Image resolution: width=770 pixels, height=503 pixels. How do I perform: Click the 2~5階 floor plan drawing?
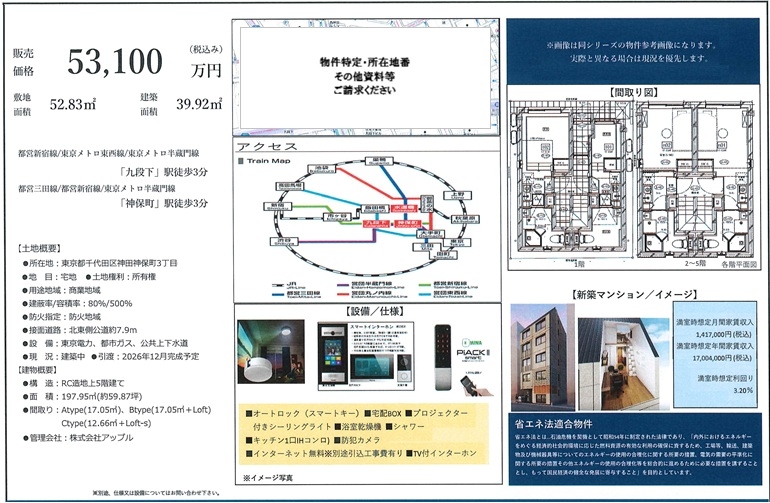coord(696,180)
